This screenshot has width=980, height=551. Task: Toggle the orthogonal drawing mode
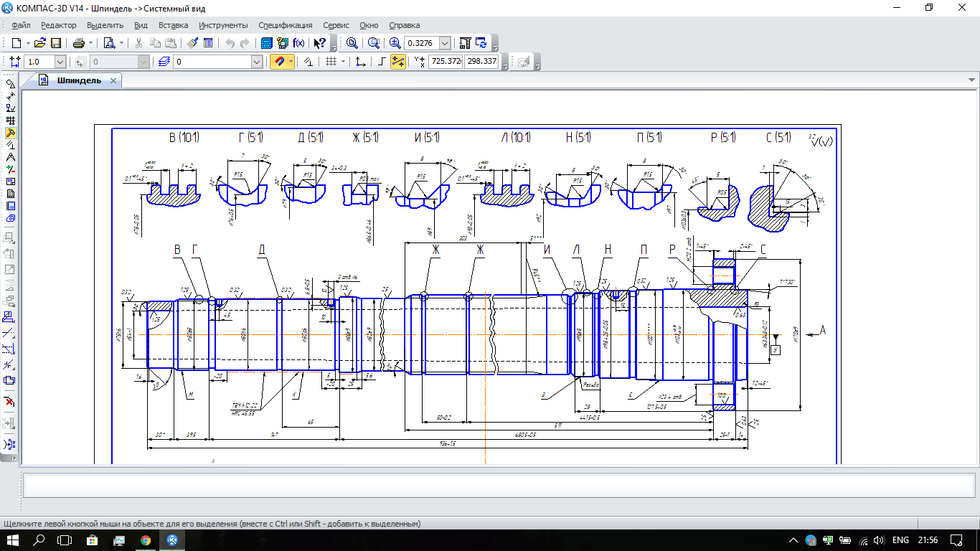(x=381, y=62)
